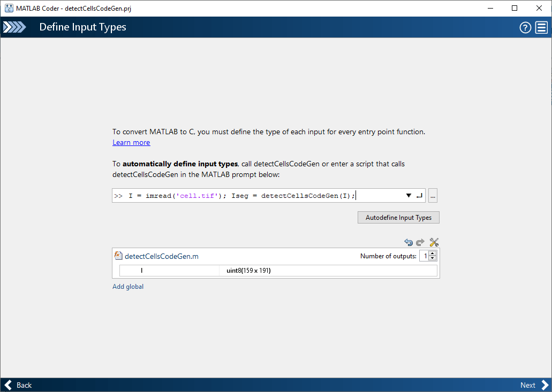Go to the Next step
The image size is (552, 392).
[x=534, y=385]
